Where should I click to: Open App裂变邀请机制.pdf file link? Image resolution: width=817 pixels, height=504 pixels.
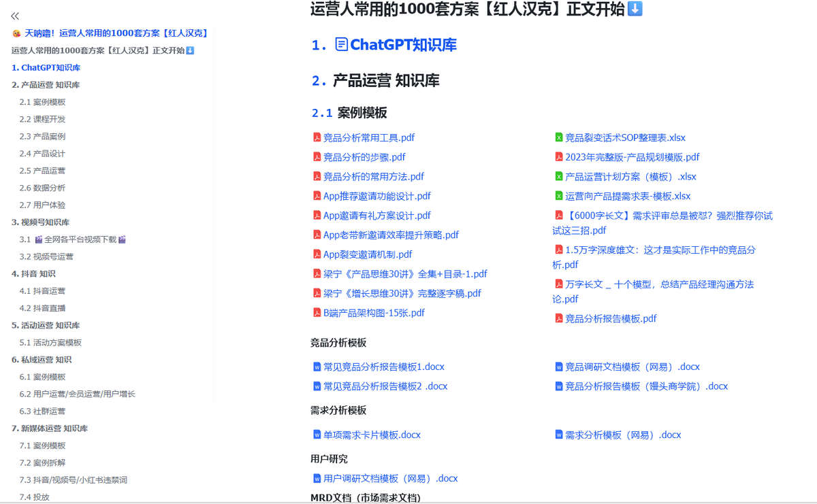pyautogui.click(x=368, y=254)
